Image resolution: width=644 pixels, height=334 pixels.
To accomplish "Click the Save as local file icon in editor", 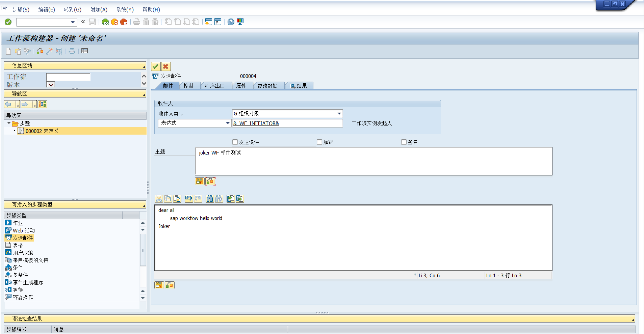I will coord(240,199).
